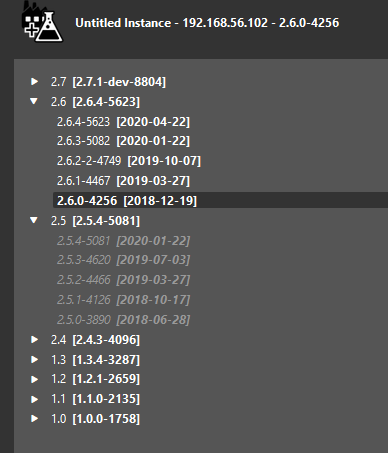
Task: Click greyed-out version 2.5.2-4466
Action: coord(123,280)
